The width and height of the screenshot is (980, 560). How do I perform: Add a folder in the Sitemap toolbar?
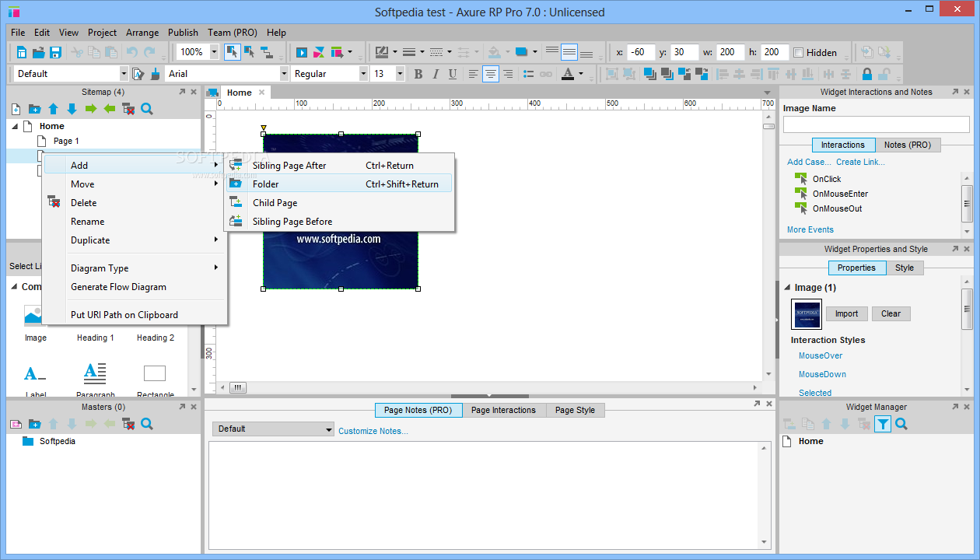tap(34, 109)
